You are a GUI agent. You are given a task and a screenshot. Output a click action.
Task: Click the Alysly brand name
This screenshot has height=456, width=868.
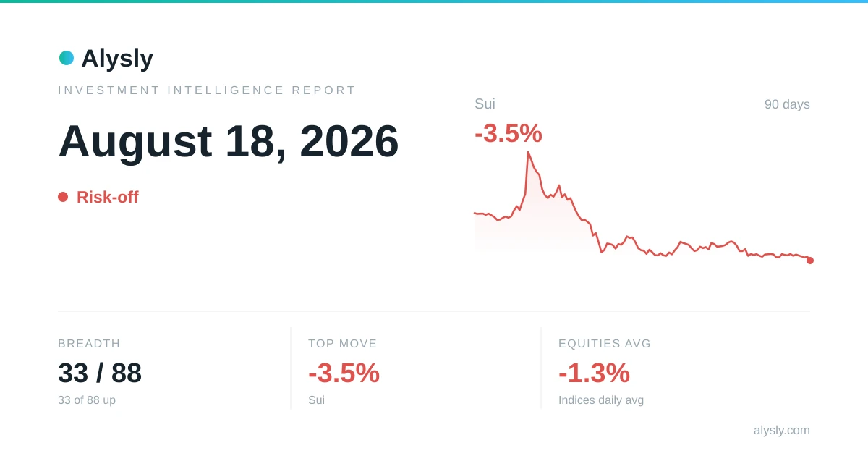coord(117,58)
